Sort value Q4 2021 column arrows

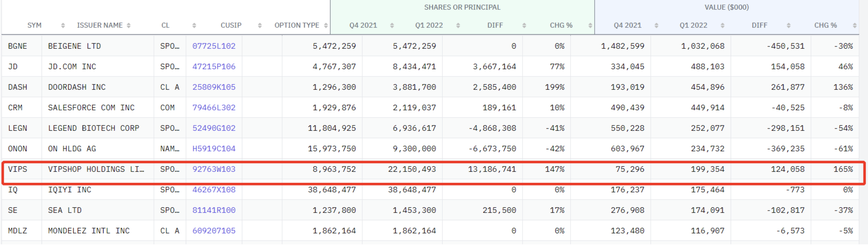[x=656, y=26]
